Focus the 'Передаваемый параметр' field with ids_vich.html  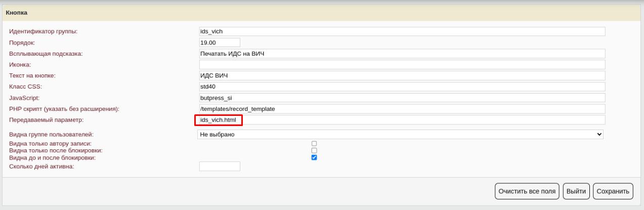pos(402,120)
